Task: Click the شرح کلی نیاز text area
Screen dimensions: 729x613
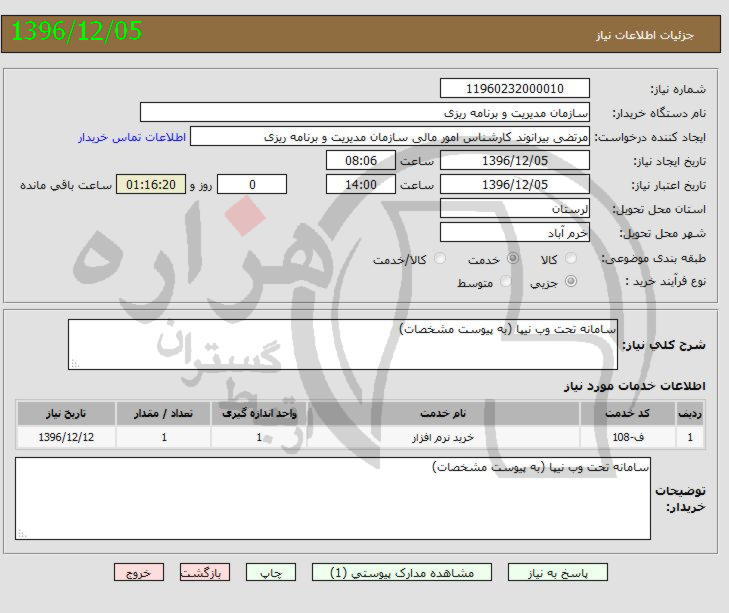Action: tap(342, 344)
